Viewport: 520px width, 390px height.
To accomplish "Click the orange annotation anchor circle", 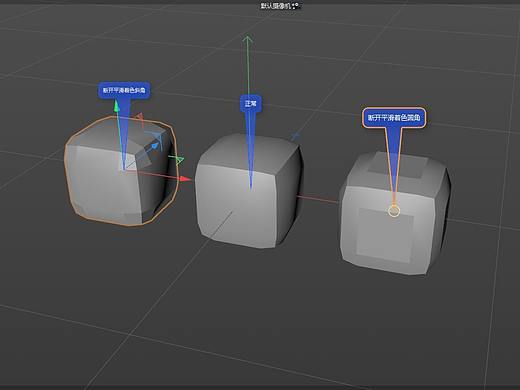I will click(x=394, y=211).
